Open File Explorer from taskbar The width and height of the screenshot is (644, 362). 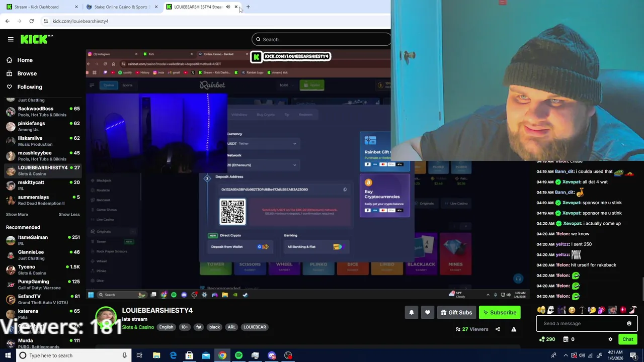tap(156, 355)
